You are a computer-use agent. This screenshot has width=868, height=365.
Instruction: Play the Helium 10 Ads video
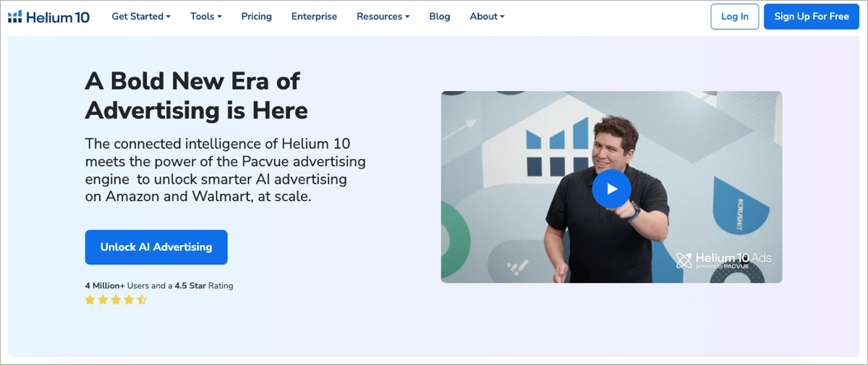coord(611,189)
